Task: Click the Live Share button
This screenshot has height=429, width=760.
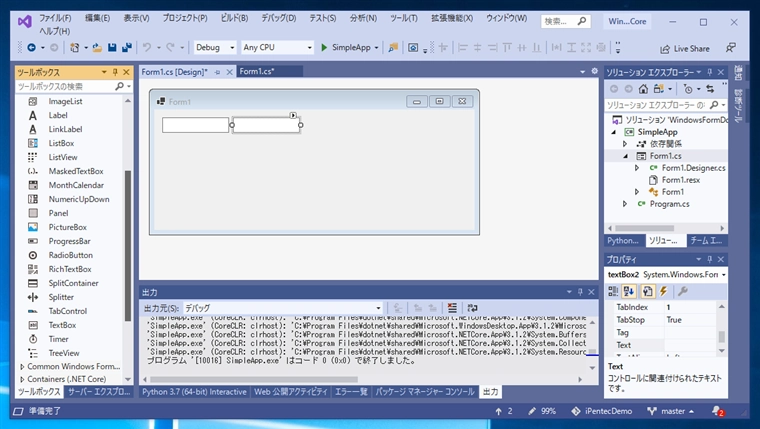Action: pyautogui.click(x=684, y=48)
